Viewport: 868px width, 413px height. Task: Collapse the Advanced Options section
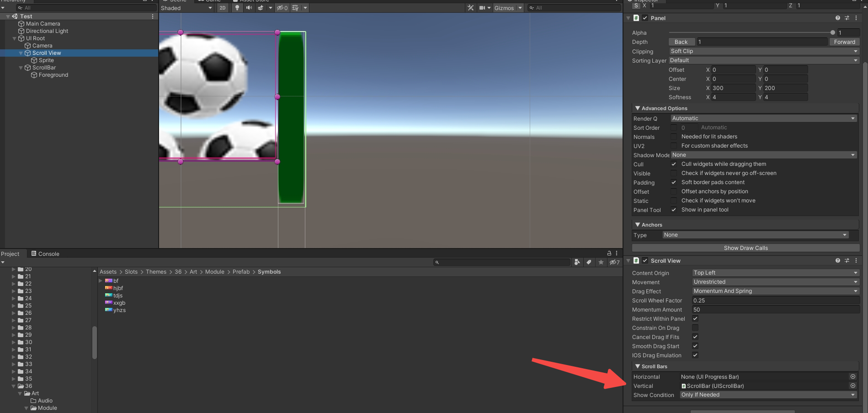[x=638, y=108]
